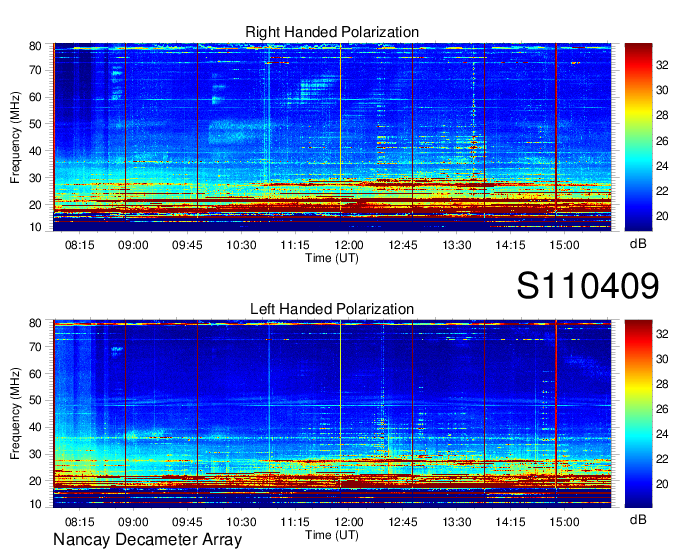The height and width of the screenshot is (552, 680).
Task: Click the Right Handed plot's color bar
Action: (x=638, y=137)
